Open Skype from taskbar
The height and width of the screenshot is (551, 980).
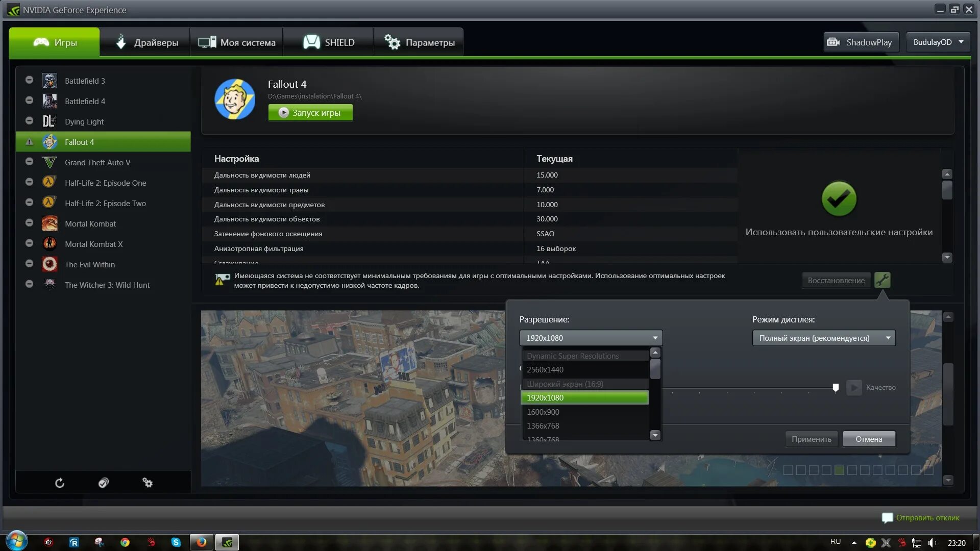point(176,542)
